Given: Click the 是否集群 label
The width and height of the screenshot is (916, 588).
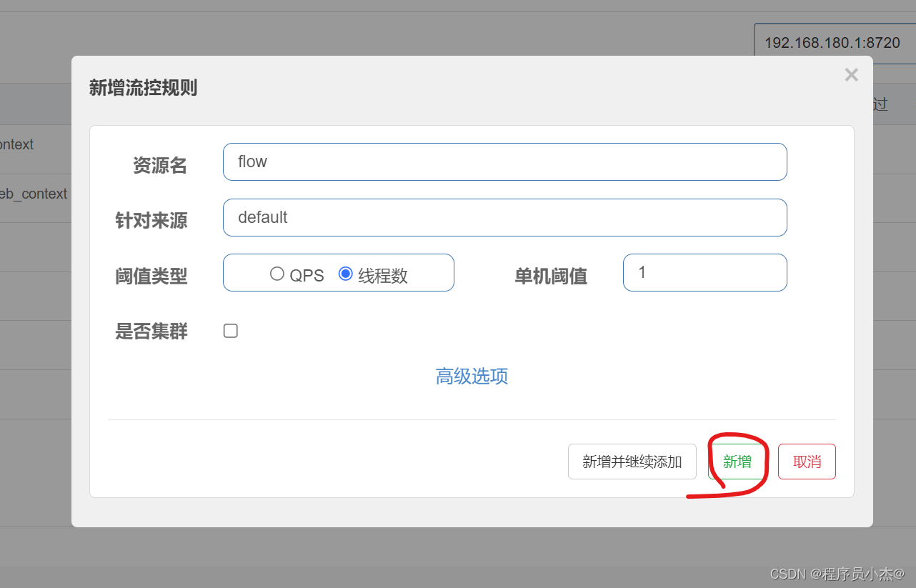Looking at the screenshot, I should (x=151, y=331).
